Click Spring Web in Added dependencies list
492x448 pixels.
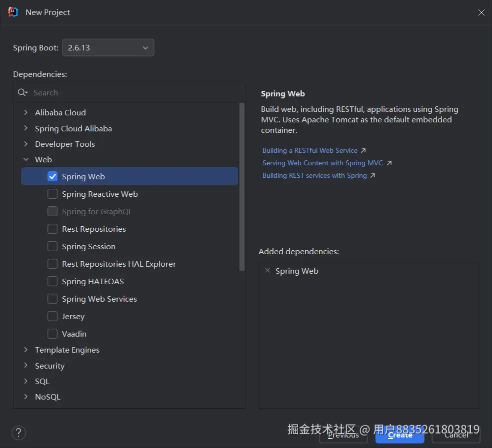(x=297, y=271)
